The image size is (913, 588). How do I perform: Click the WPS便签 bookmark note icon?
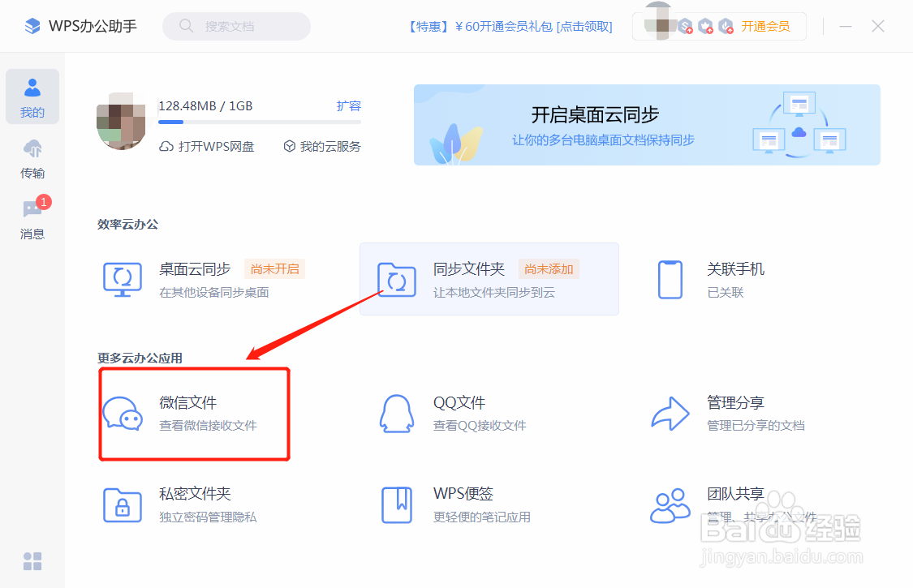coord(397,505)
